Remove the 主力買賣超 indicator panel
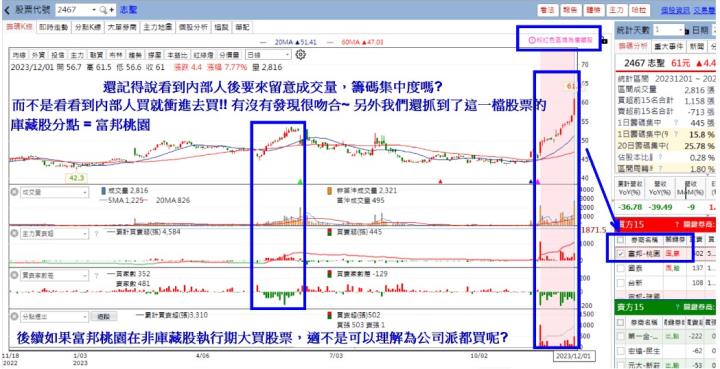 click(x=15, y=234)
